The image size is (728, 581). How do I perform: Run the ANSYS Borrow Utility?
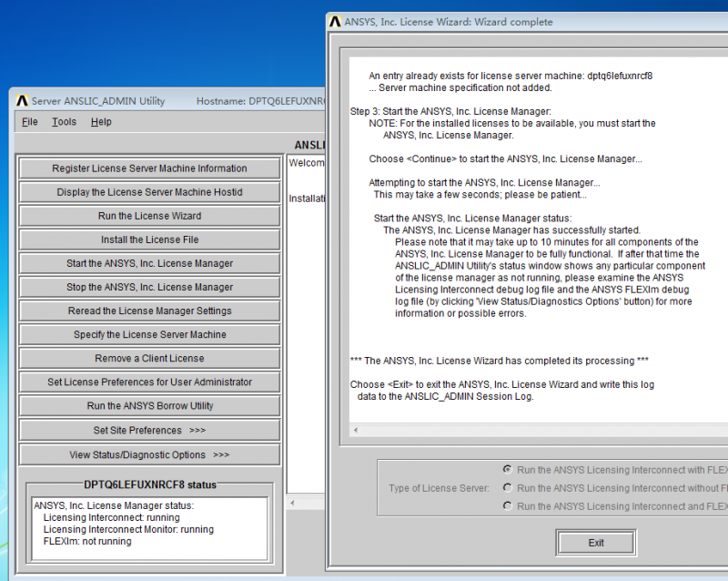point(149,406)
